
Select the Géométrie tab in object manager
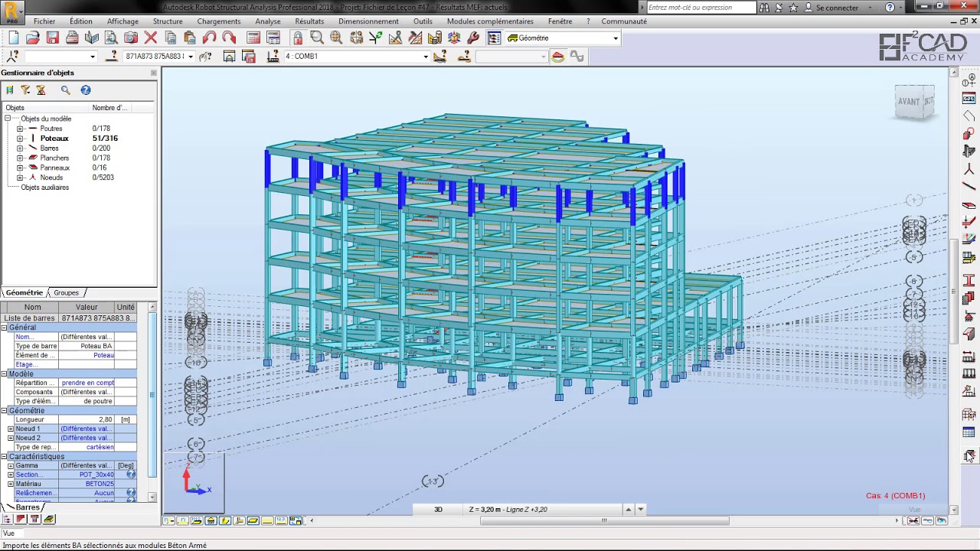(x=24, y=293)
